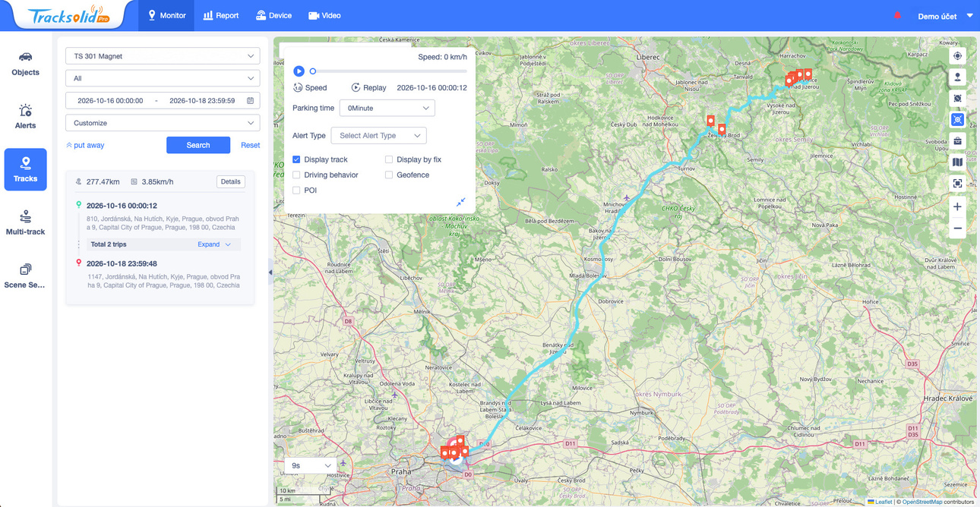
Task: Click the toolbox icon on the map
Action: [x=957, y=140]
